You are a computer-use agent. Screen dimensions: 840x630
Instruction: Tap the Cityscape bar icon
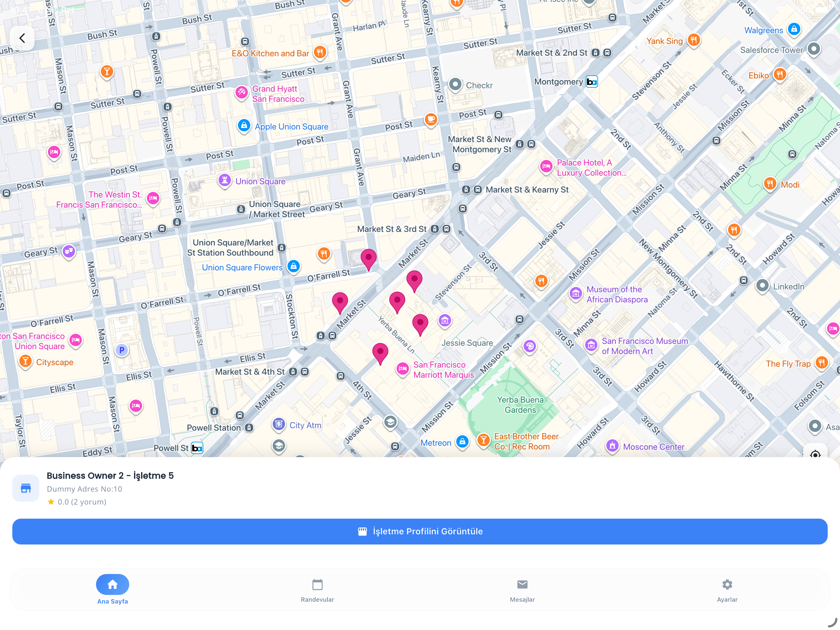pos(26,361)
